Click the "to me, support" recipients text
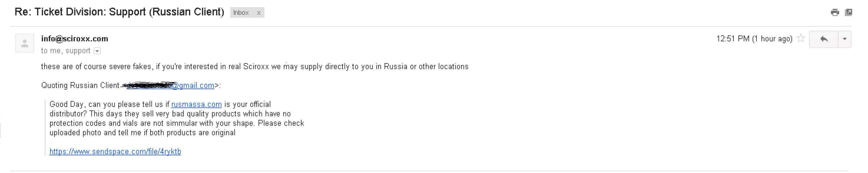The width and height of the screenshot is (868, 173). (x=65, y=51)
